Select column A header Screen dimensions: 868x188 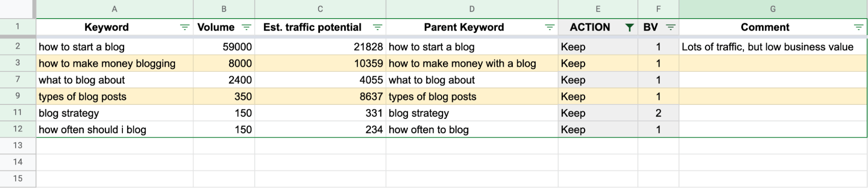coord(115,9)
